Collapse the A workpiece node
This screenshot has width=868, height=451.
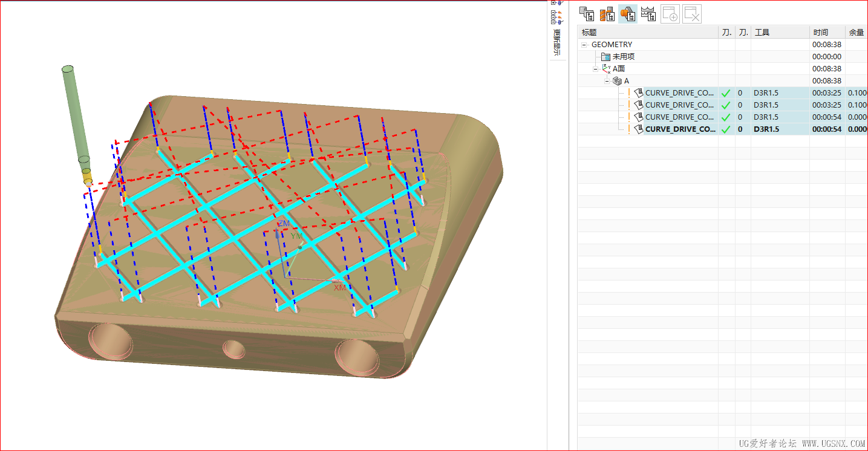[x=607, y=80]
